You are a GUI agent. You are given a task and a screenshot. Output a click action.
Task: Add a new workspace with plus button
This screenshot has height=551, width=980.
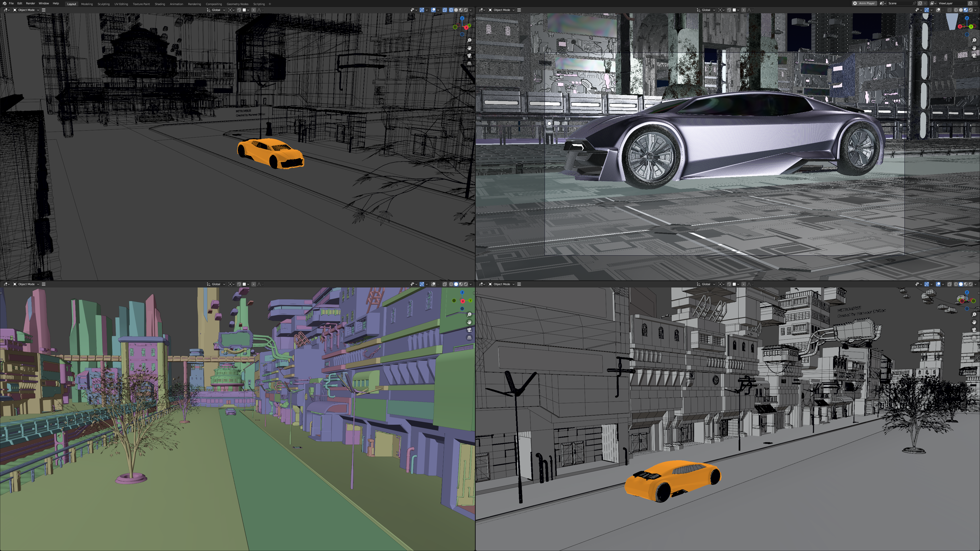pyautogui.click(x=270, y=4)
